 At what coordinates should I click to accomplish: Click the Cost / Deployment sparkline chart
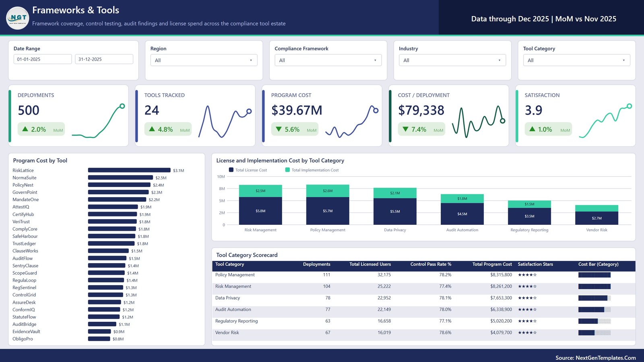(x=479, y=121)
